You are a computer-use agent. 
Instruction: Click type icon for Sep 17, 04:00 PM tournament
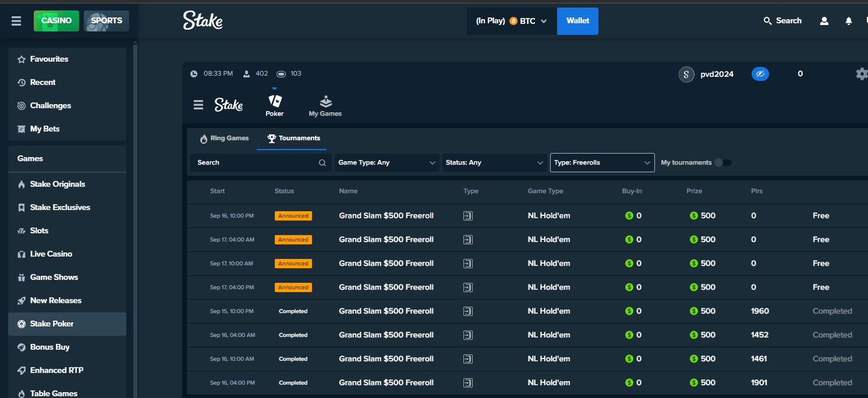coord(468,287)
